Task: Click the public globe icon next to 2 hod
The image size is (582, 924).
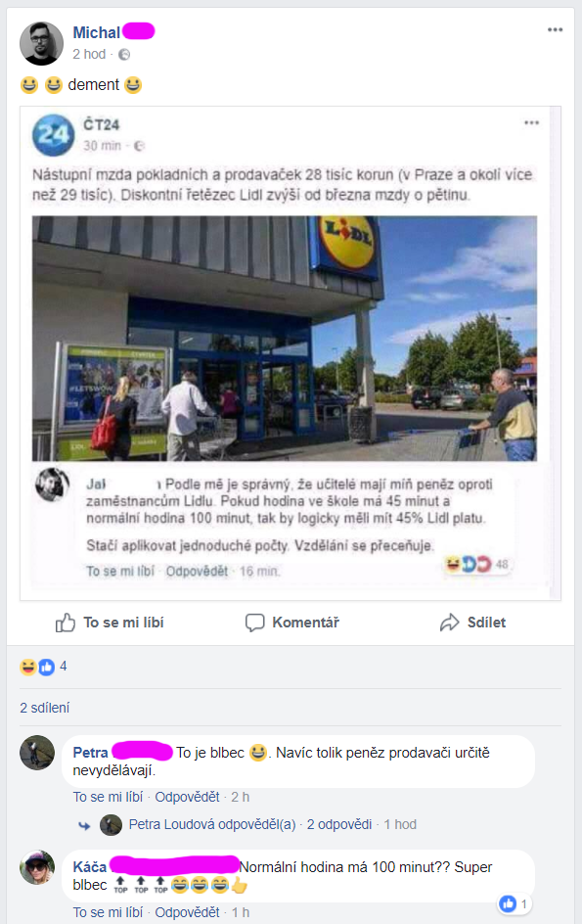Action: 124,54
